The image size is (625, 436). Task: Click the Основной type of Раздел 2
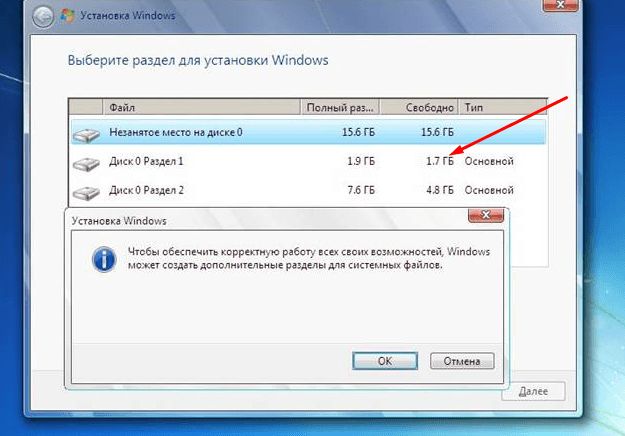click(x=489, y=191)
